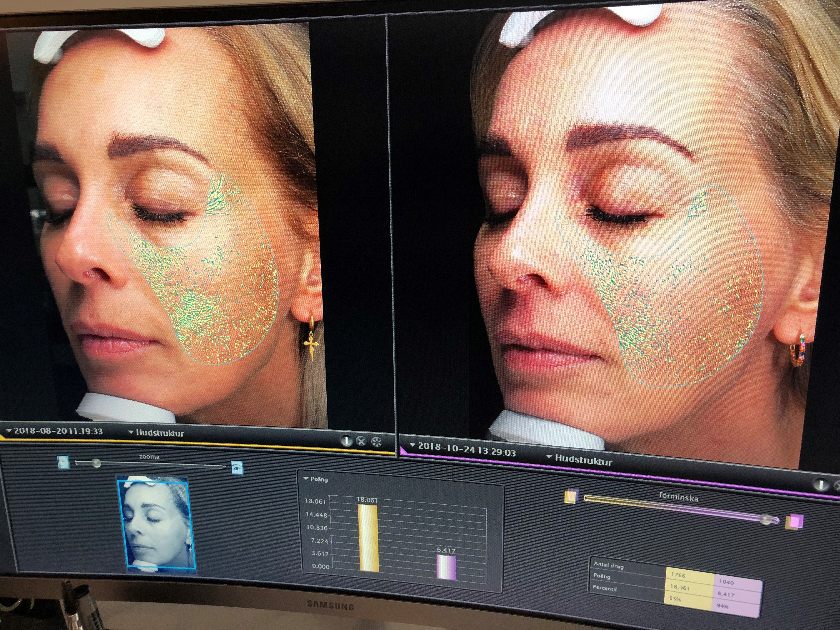
Task: Click the yellow-front overlay icon left of slider
Action: tap(571, 496)
